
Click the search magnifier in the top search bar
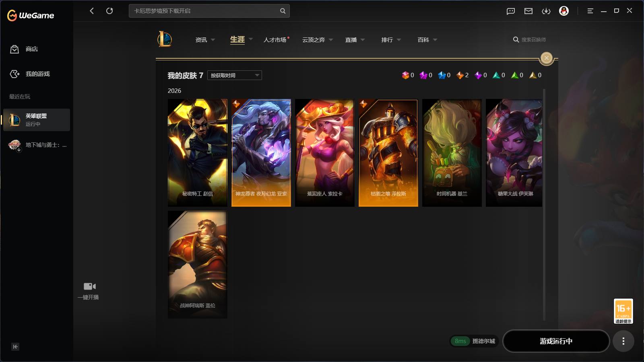[283, 11]
